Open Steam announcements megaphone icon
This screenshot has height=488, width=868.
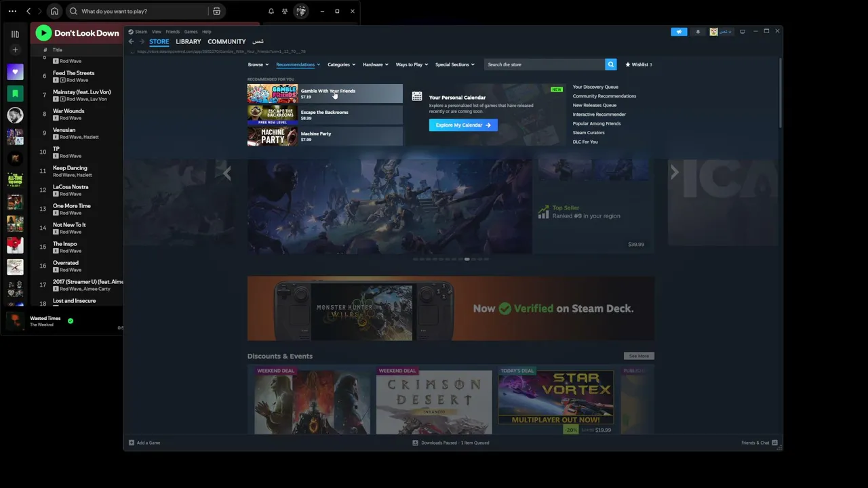pos(679,32)
